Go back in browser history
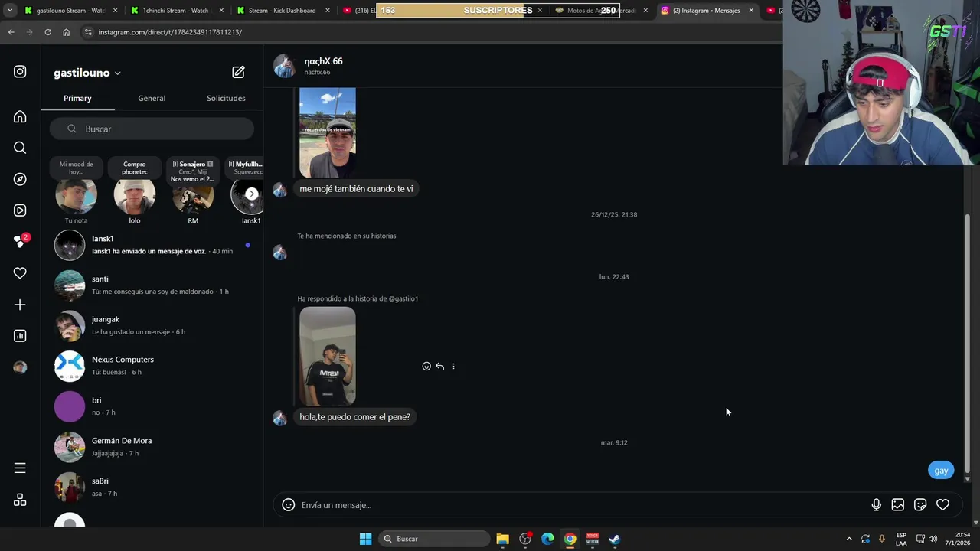The width and height of the screenshot is (980, 551). point(11,32)
